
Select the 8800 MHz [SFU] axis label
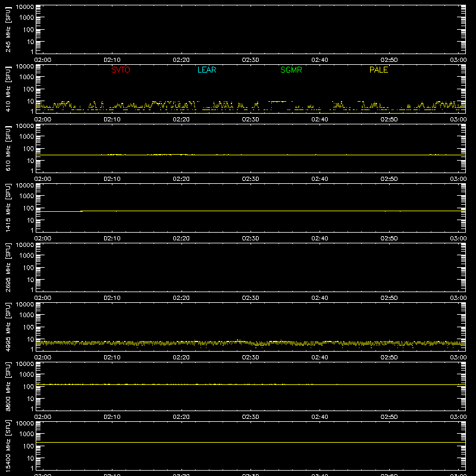8,386
